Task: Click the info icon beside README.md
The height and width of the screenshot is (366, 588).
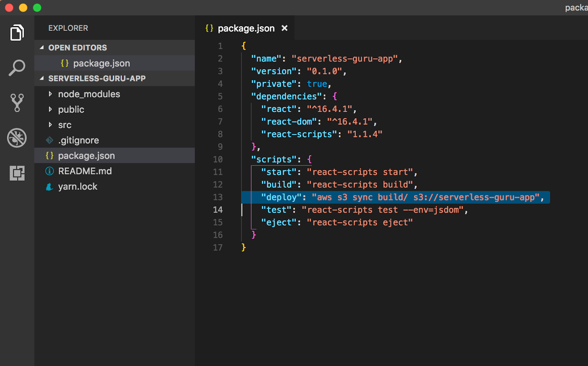Action: 50,171
